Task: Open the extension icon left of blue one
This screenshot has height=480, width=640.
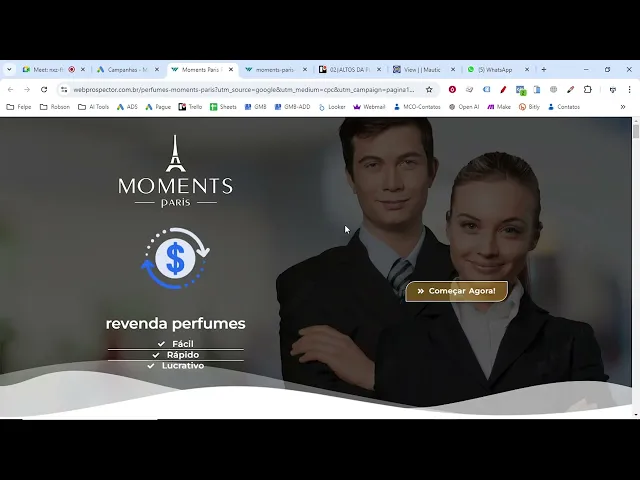Action: click(469, 90)
